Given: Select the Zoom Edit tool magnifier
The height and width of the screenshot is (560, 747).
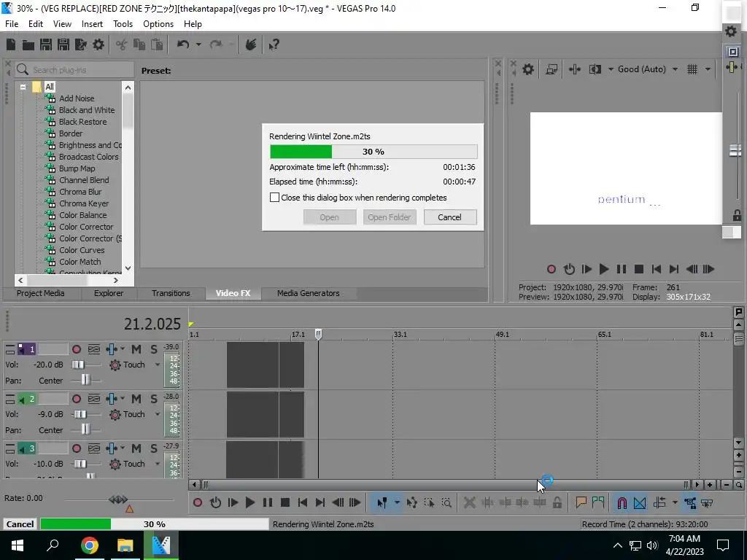Looking at the screenshot, I should click(446, 503).
